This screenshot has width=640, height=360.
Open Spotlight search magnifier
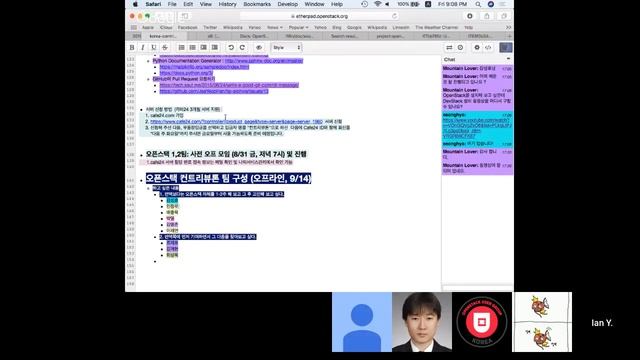point(478,4)
